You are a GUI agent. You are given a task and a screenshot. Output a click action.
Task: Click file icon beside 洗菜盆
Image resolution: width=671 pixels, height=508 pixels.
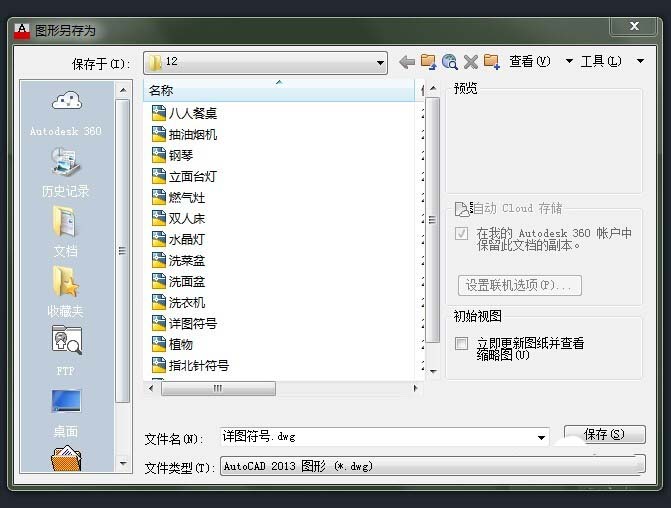[x=159, y=260]
